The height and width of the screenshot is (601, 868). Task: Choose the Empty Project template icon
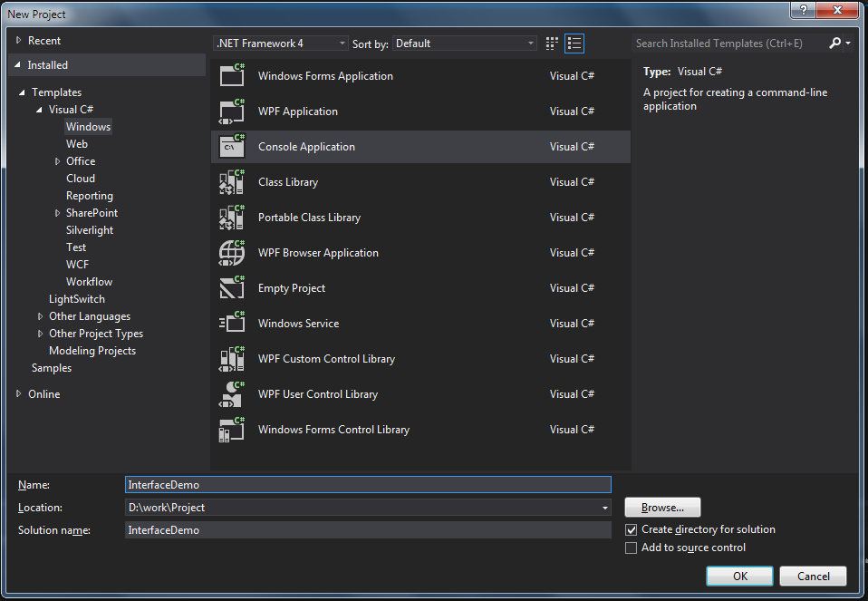[x=232, y=288]
